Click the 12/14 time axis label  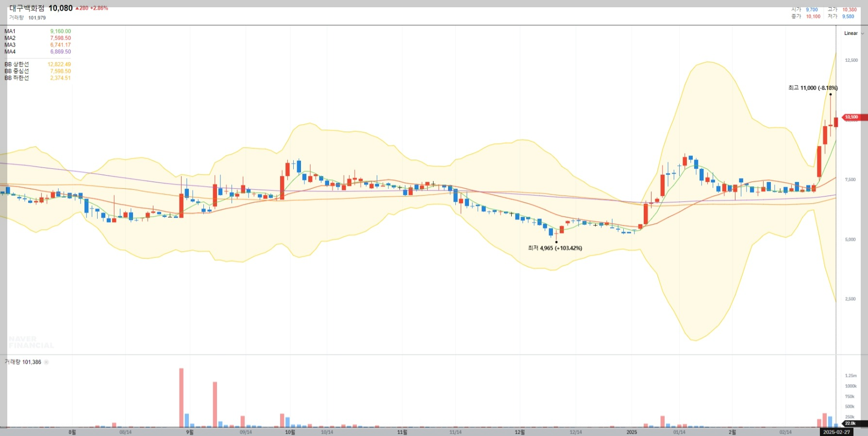[x=576, y=432]
